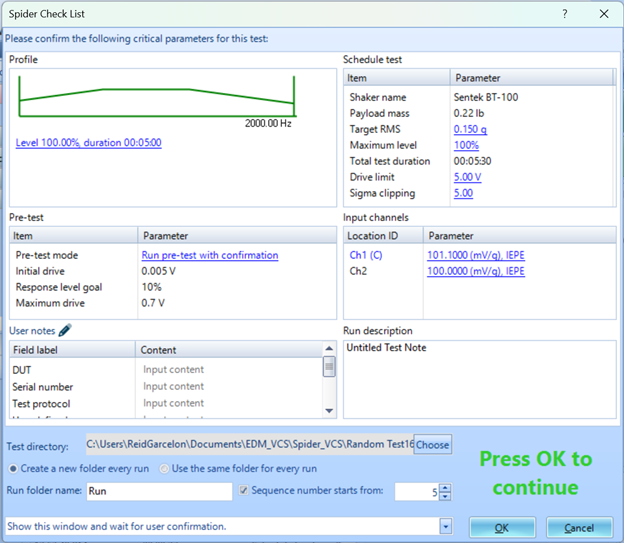Open the Level 100.00% duration link
The image size is (624, 543).
point(88,143)
